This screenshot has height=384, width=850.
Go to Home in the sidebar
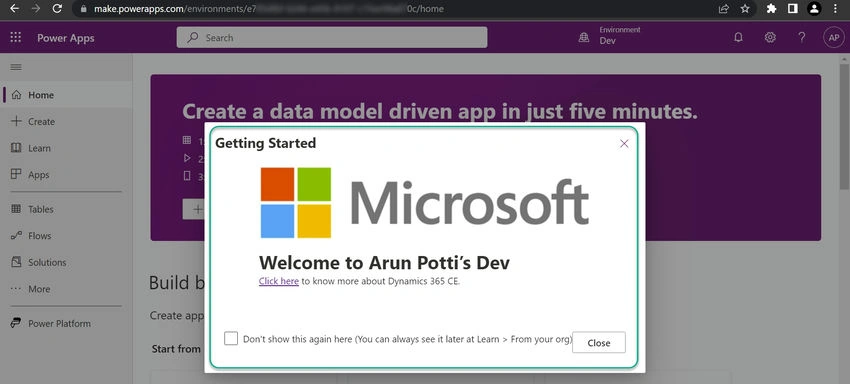click(x=66, y=95)
